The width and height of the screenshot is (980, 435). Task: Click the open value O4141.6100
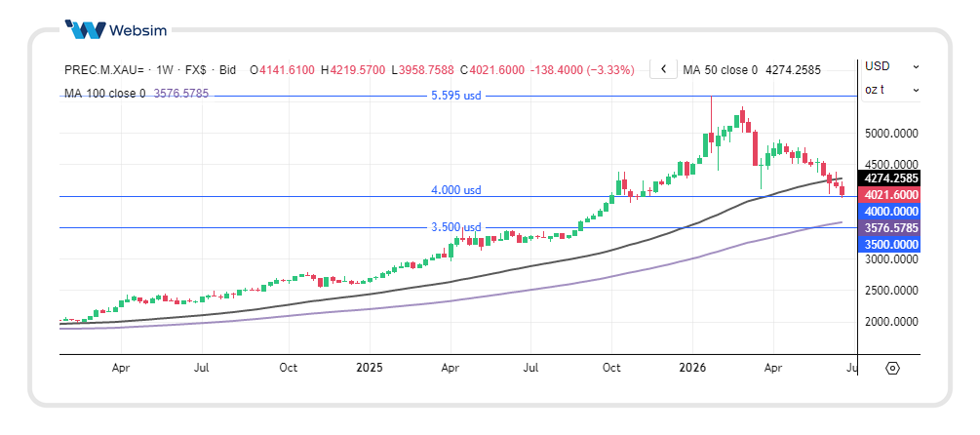pos(282,70)
